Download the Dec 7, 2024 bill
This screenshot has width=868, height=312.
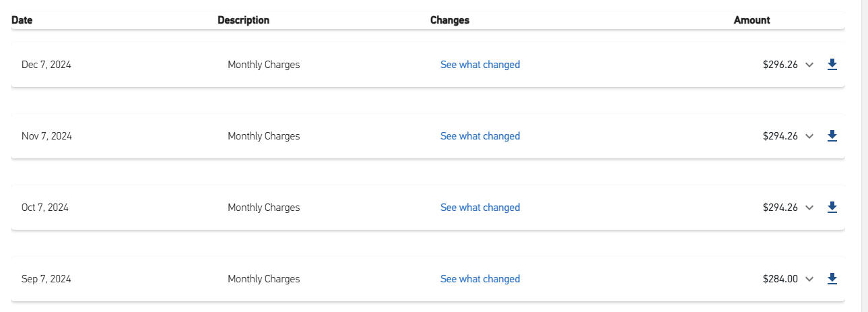[x=832, y=65]
